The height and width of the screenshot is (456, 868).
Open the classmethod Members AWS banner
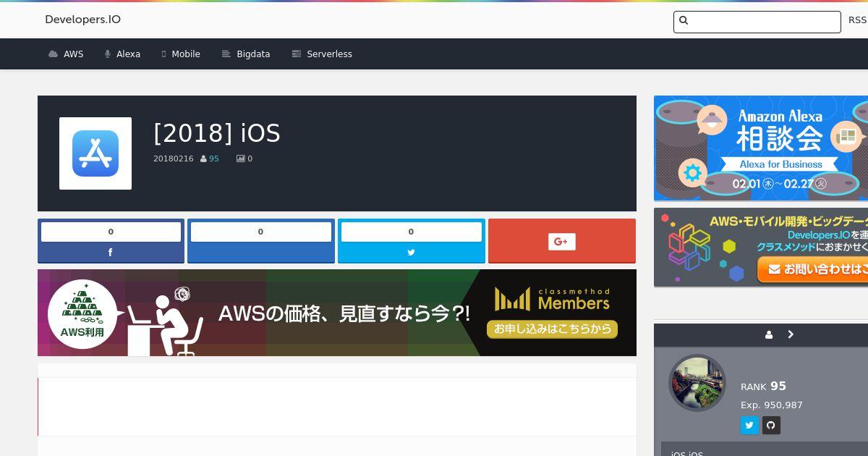pyautogui.click(x=337, y=313)
